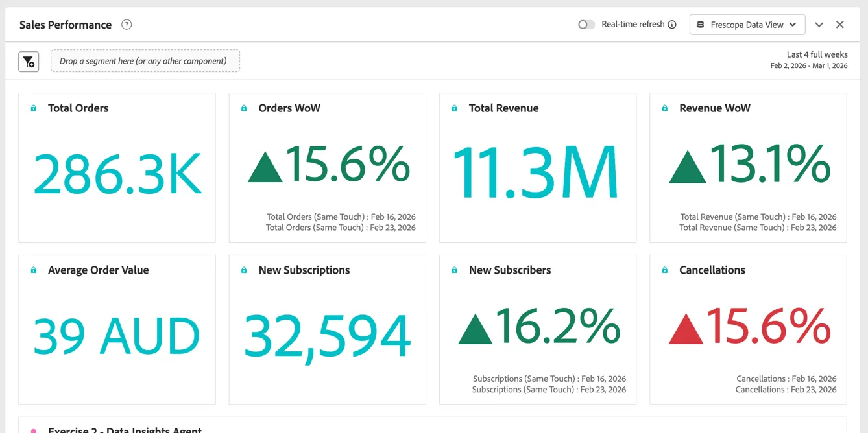The height and width of the screenshot is (433, 868).
Task: Select the Average Order Value card title
Action: [x=99, y=270]
